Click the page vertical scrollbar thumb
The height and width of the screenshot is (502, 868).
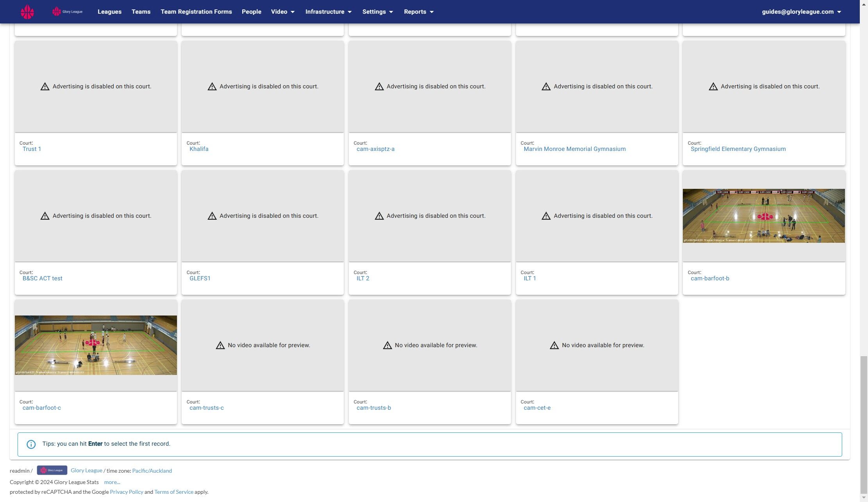864,425
